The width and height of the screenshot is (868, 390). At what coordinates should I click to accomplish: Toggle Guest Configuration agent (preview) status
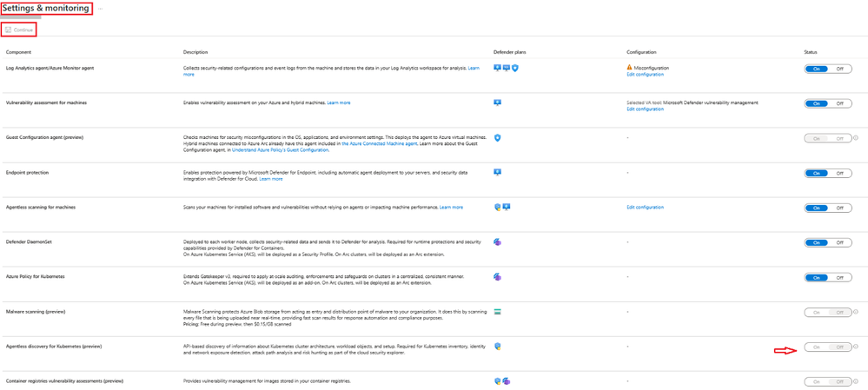click(827, 138)
